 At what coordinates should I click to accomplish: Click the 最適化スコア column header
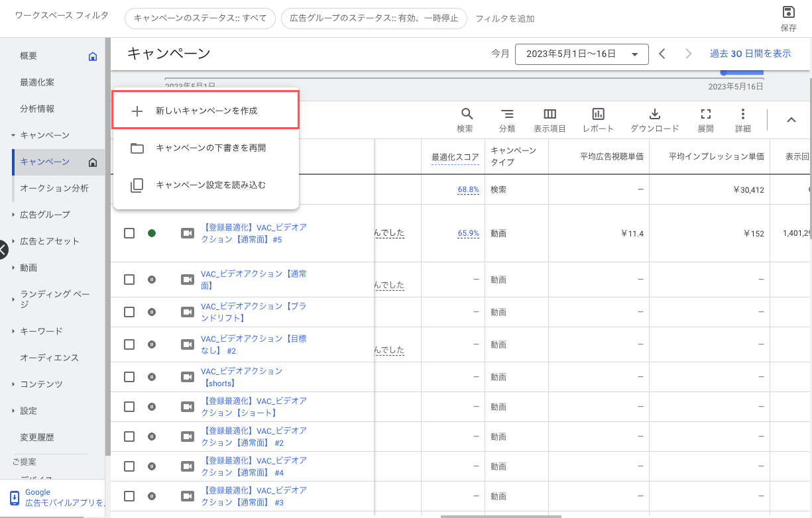pos(455,157)
